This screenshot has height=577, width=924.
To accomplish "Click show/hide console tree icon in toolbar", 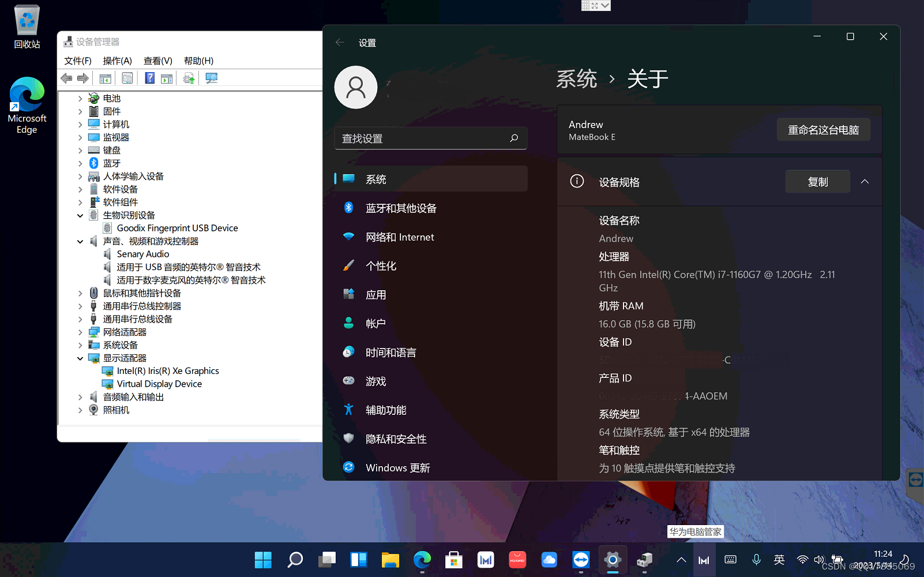I will pos(106,78).
